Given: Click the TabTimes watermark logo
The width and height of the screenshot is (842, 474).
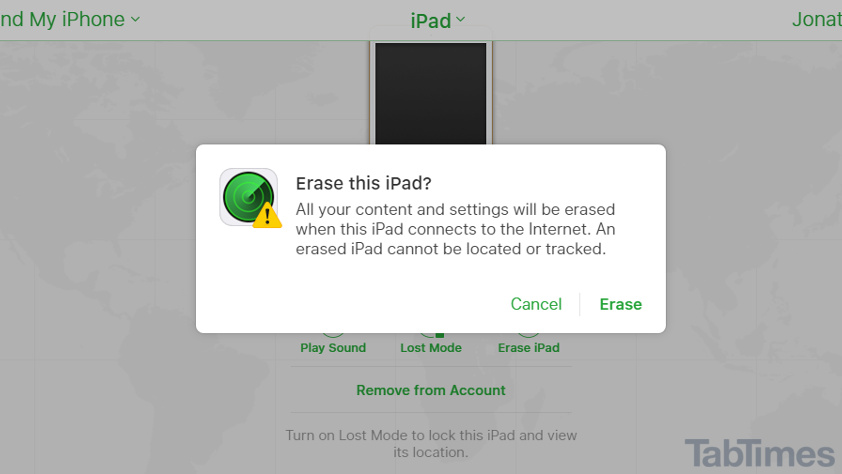Looking at the screenshot, I should [759, 454].
